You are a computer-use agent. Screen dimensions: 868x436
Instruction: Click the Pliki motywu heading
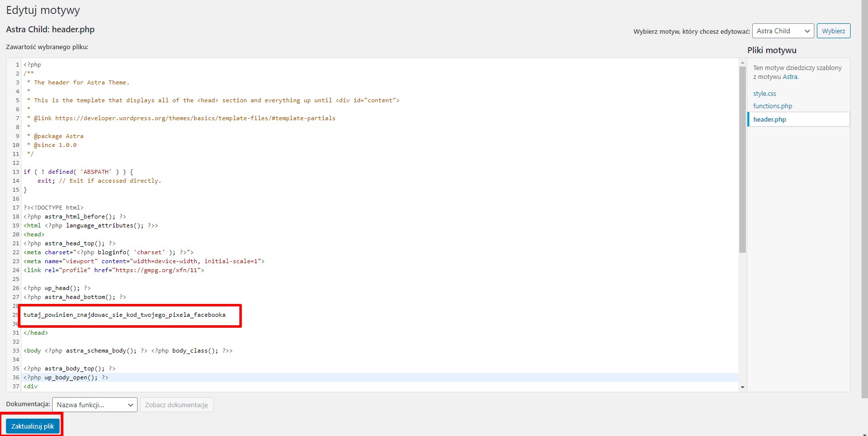coord(772,50)
